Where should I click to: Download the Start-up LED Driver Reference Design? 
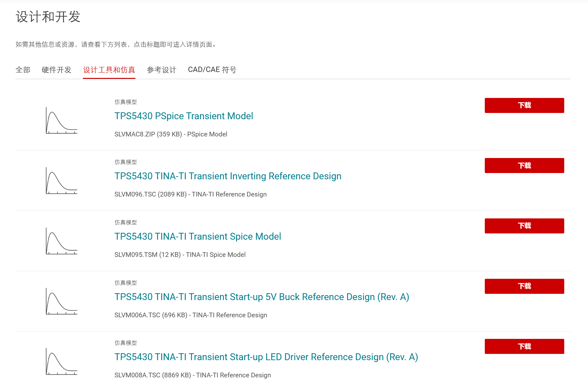(525, 346)
